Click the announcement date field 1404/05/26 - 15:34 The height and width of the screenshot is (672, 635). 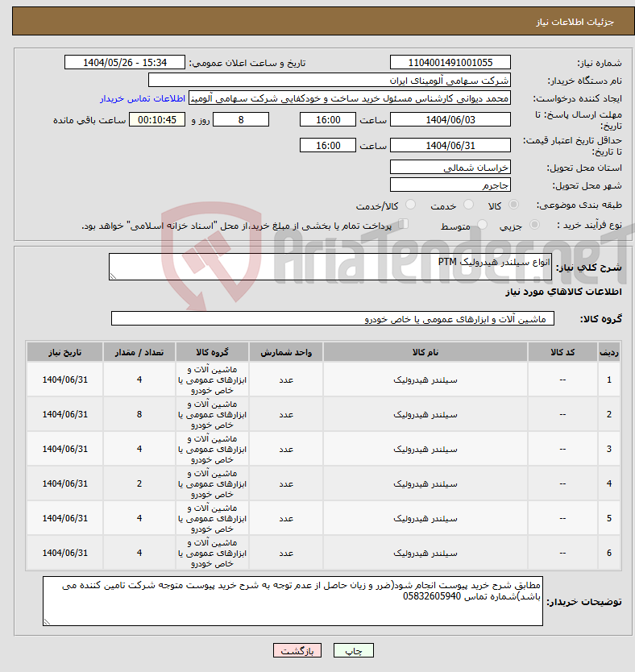(x=125, y=63)
